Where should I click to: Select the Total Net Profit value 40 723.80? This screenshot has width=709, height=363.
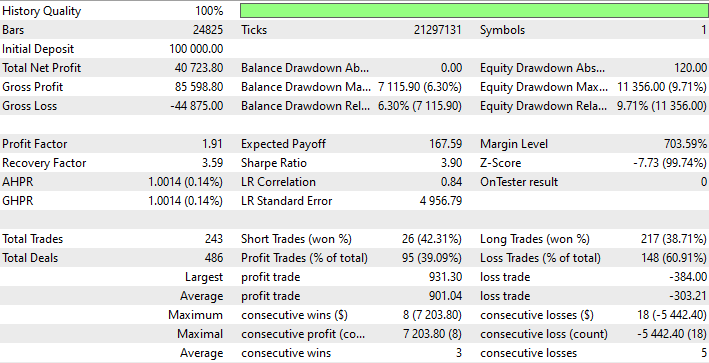pyautogui.click(x=199, y=68)
